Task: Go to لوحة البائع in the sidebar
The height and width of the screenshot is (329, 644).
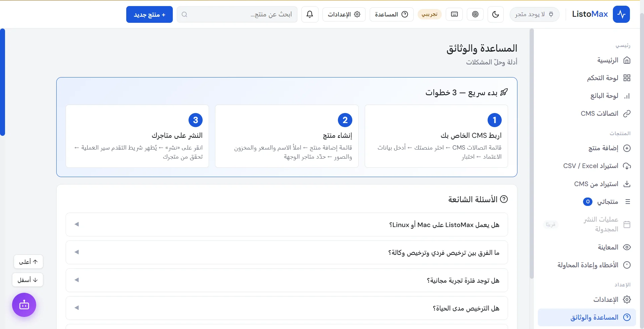Action: 587,96
